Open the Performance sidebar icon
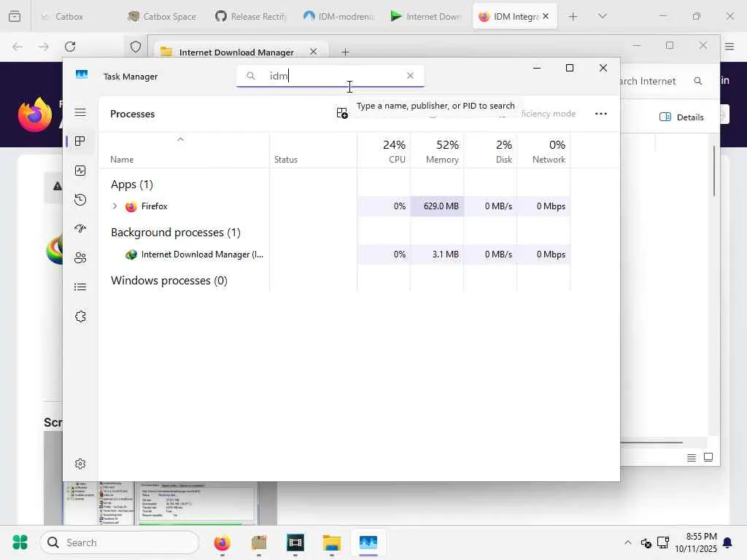The image size is (747, 560). (80, 171)
